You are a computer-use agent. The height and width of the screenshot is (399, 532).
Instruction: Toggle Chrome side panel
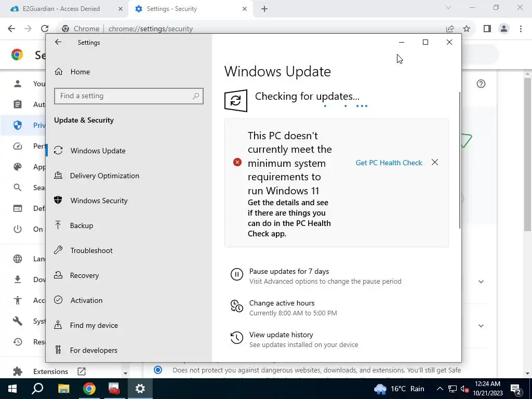tap(487, 29)
